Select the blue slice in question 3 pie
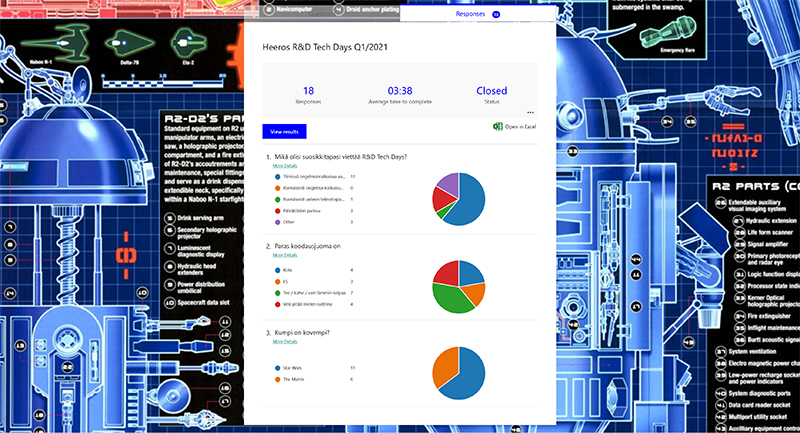The height and width of the screenshot is (433, 800). tap(468, 376)
